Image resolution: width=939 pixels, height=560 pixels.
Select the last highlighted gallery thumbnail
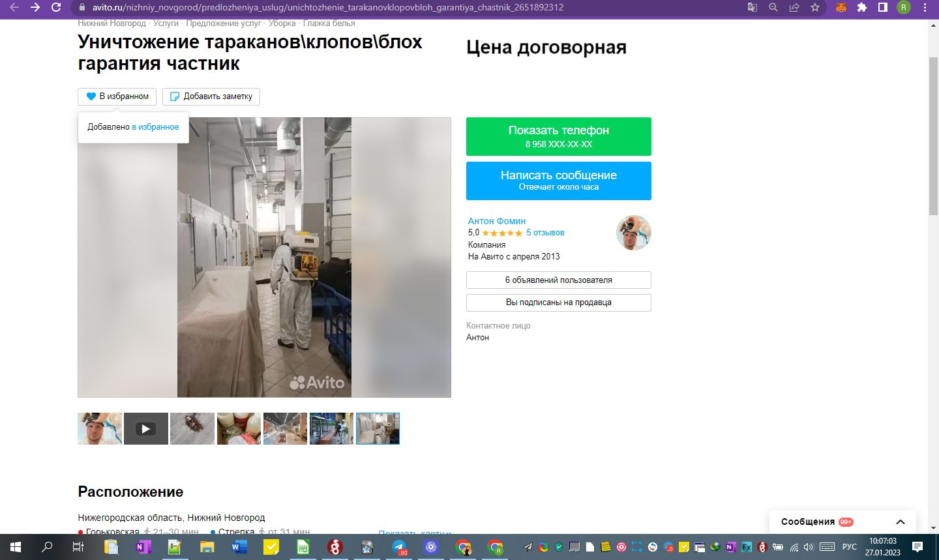tap(378, 428)
